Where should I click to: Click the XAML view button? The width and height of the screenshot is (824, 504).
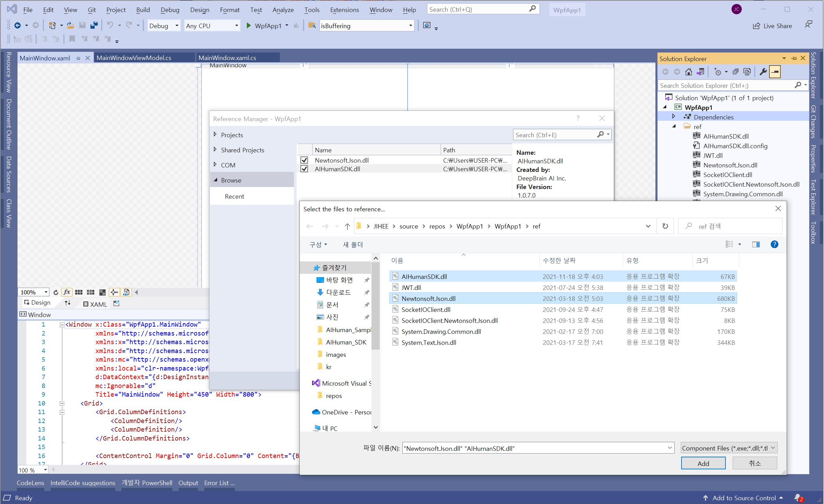(x=95, y=304)
